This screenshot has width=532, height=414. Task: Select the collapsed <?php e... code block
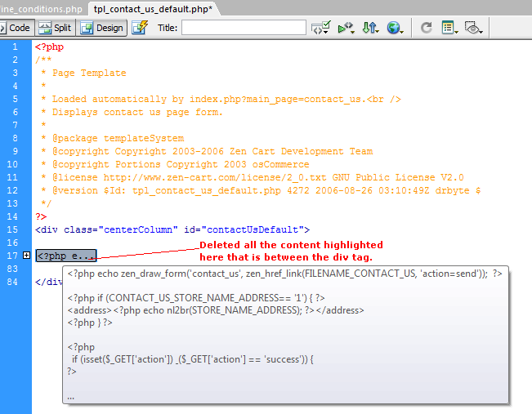[x=66, y=256]
